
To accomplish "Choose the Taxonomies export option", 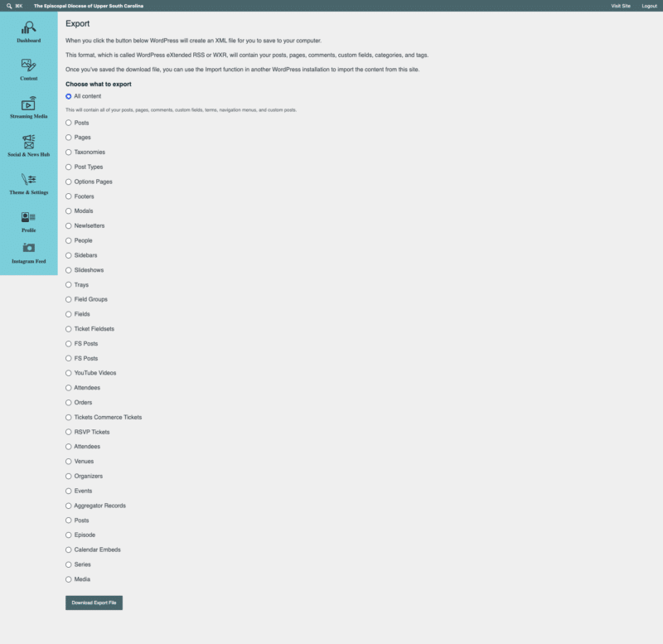I will [69, 153].
